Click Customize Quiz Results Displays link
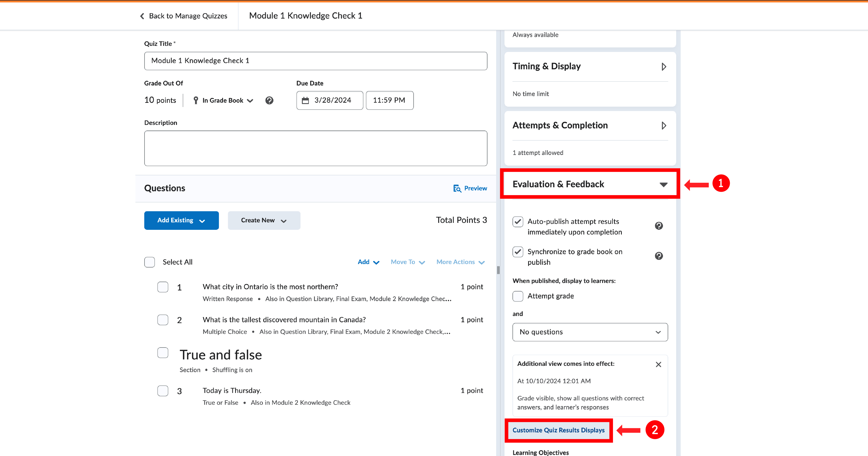Viewport: 868px width, 456px height. (x=558, y=430)
